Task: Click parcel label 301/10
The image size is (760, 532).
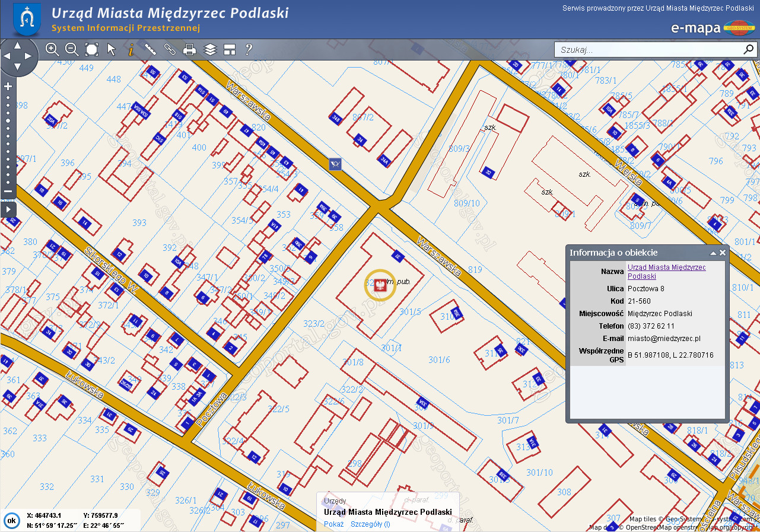Action: point(539,473)
